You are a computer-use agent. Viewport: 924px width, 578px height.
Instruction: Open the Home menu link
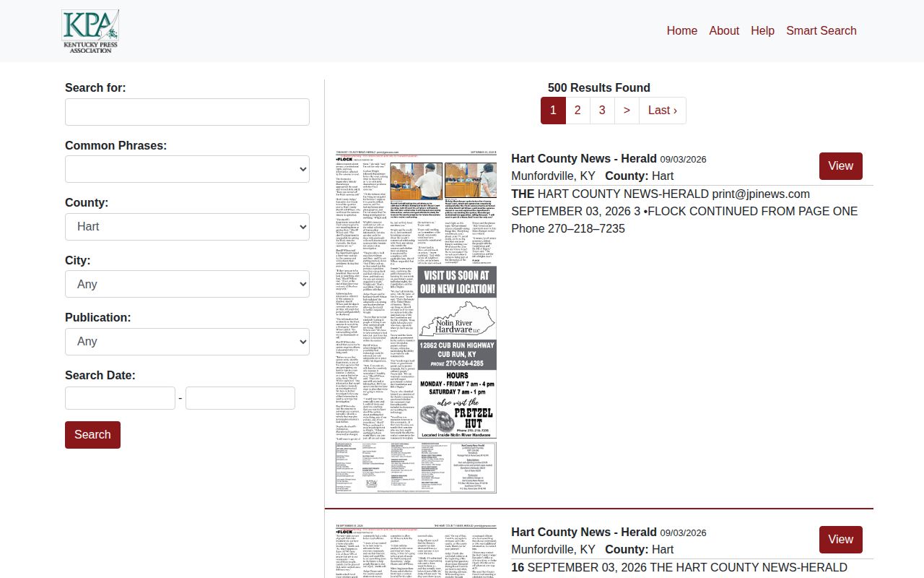click(x=682, y=30)
